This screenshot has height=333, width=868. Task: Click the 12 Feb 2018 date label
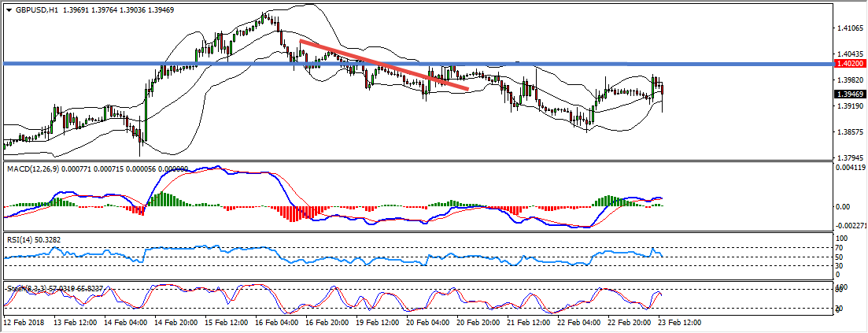(x=24, y=324)
